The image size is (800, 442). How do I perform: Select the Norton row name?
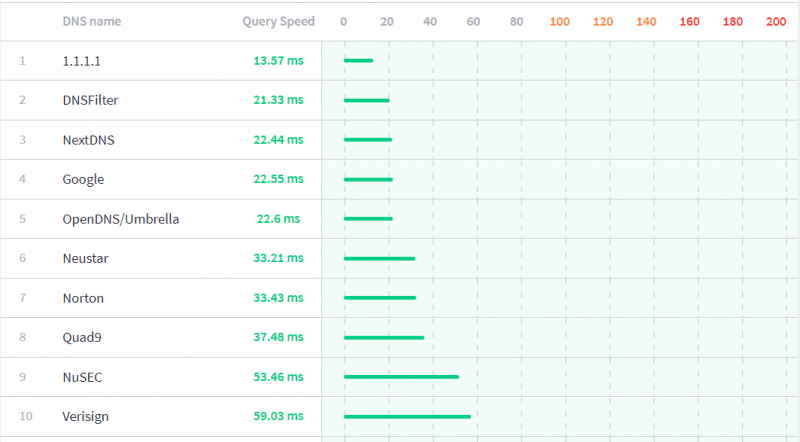point(83,298)
